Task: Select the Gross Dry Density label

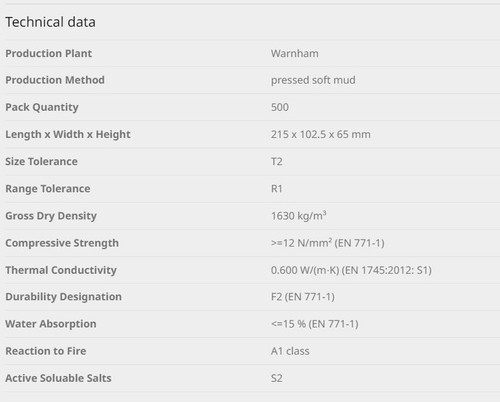Action: point(51,216)
